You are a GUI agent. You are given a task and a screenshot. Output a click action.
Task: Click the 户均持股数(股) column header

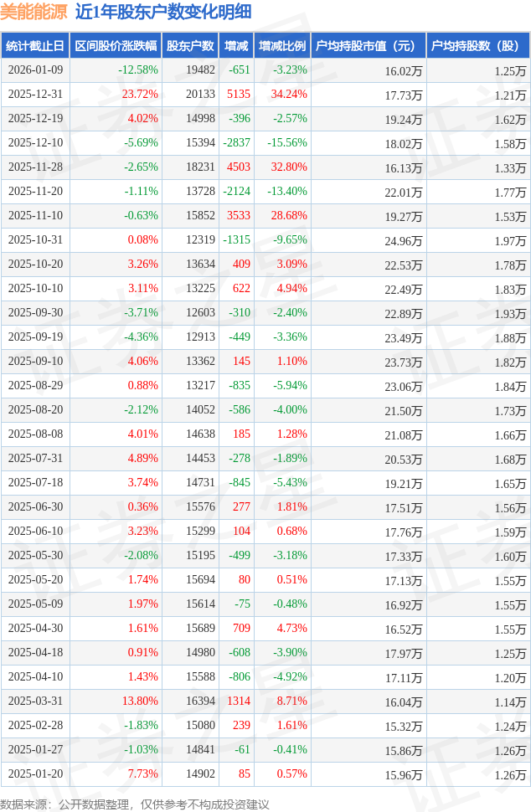(477, 46)
